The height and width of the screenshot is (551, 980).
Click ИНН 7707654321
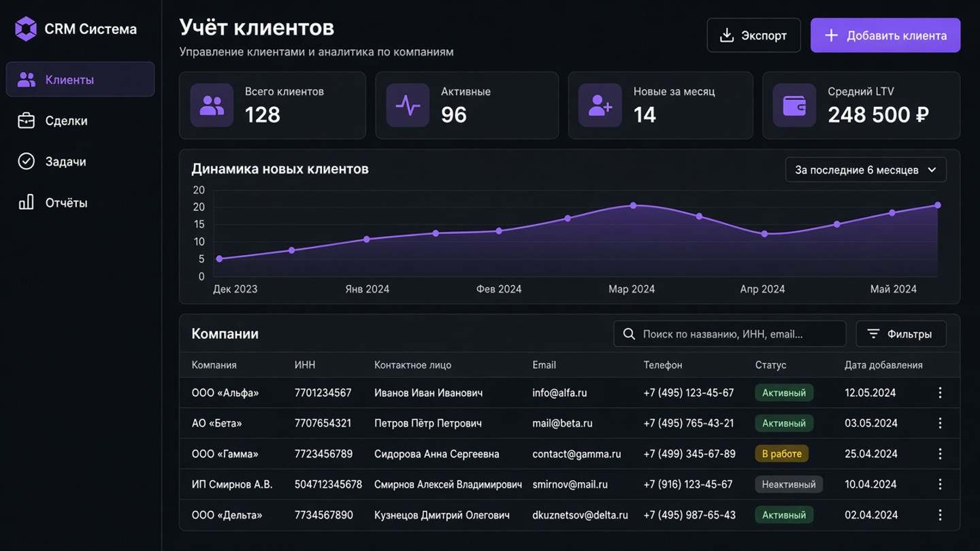[323, 423]
